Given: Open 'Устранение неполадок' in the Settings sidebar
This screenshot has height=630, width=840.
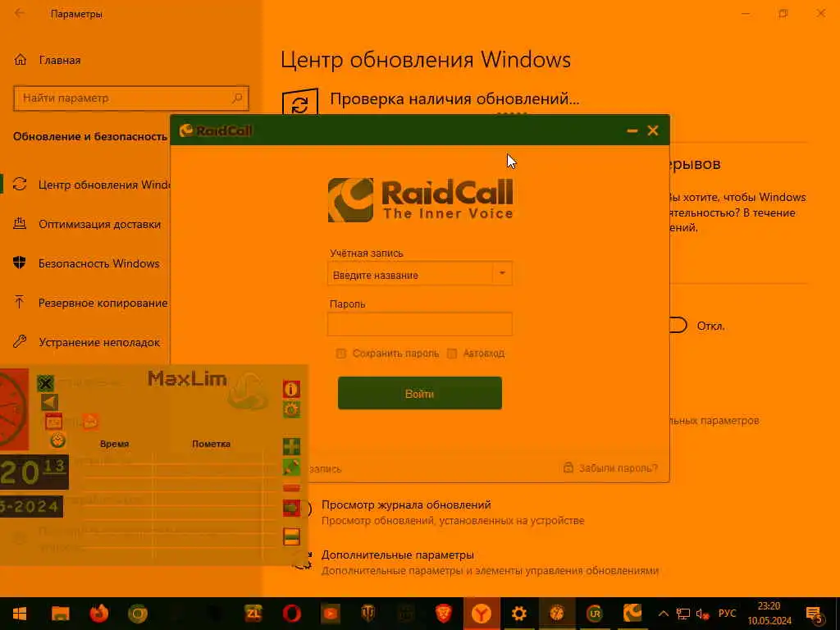Looking at the screenshot, I should (x=99, y=342).
